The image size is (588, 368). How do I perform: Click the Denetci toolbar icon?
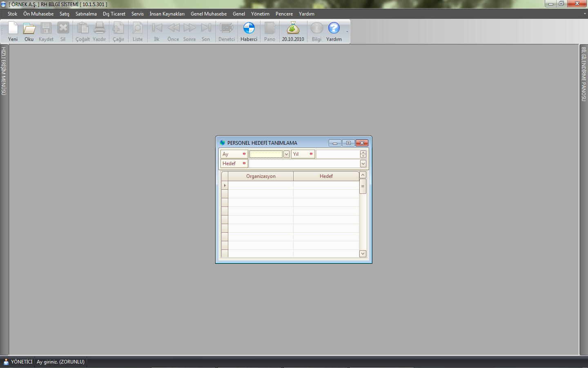(x=226, y=29)
